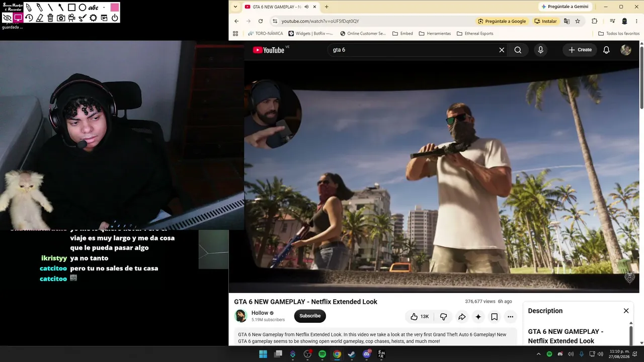Choose the arrow drawing tool
644x362 pixels.
[61, 8]
